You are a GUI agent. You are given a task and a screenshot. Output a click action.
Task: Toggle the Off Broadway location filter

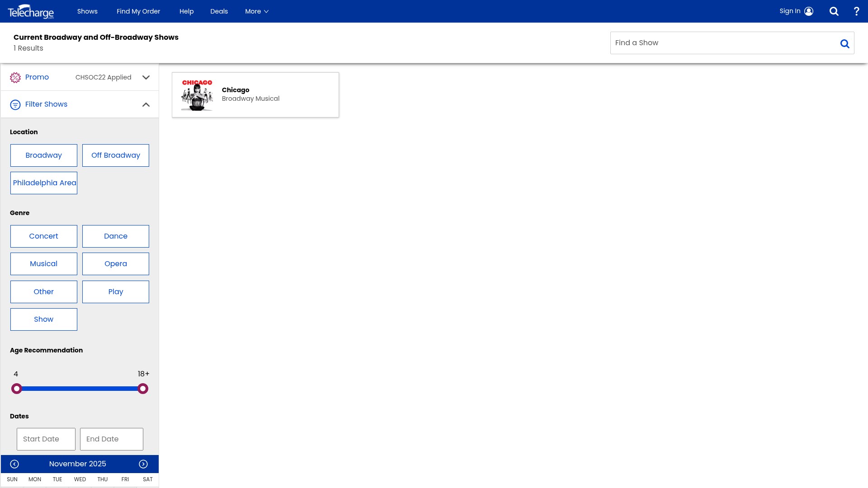tap(116, 155)
